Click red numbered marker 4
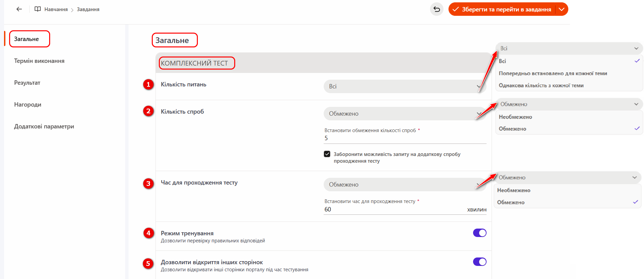Viewport: 644px width, 279px height. click(148, 233)
